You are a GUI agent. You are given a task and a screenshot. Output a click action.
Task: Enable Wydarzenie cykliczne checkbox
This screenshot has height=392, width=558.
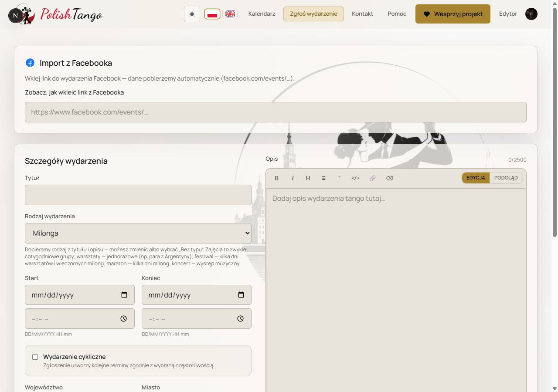click(x=35, y=357)
